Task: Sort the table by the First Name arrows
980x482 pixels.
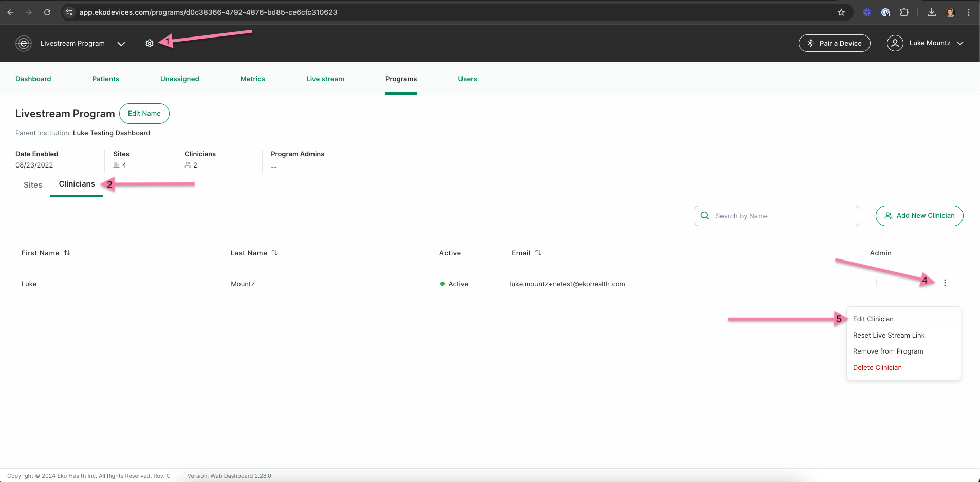Action: (67, 253)
